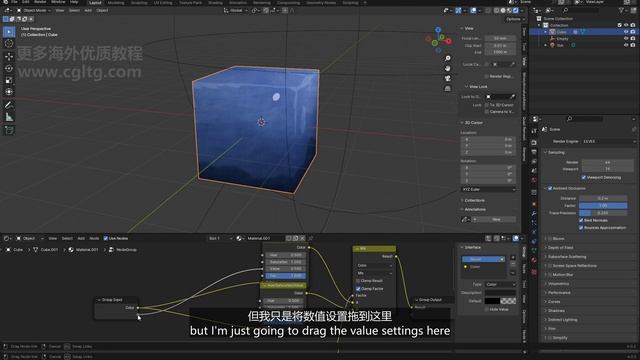
Task: Toggle Ambient Occlusion checkbox
Action: tap(550, 189)
